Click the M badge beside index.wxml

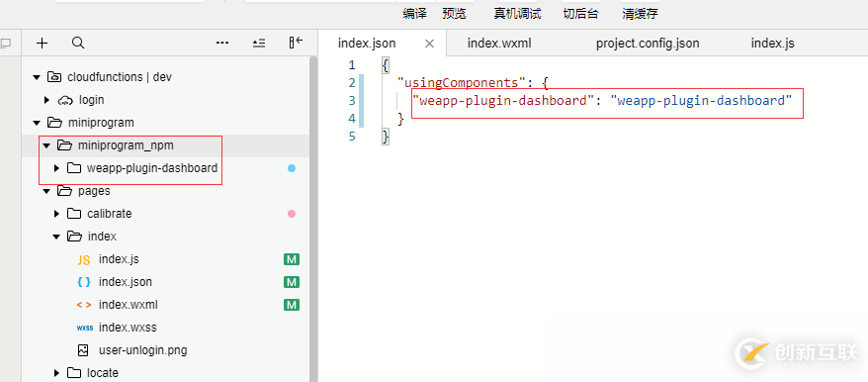tap(292, 305)
